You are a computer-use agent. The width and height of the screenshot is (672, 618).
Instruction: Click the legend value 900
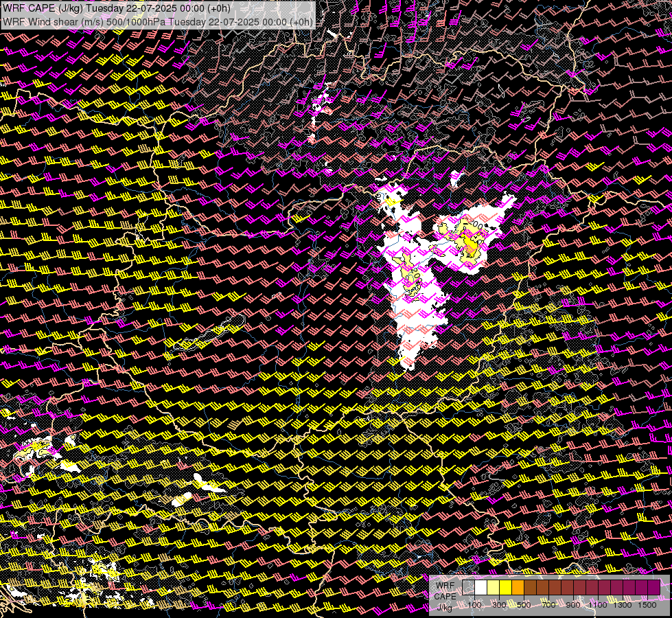click(x=573, y=605)
